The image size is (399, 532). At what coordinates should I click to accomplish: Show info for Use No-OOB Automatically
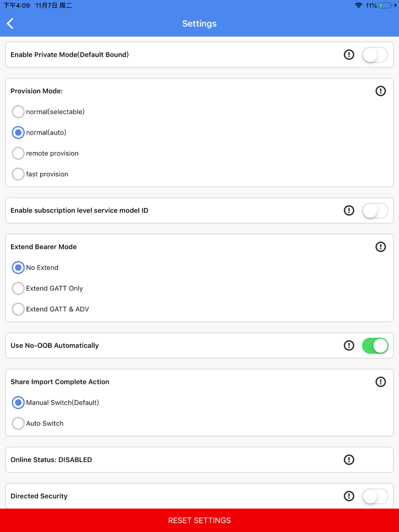tap(349, 345)
